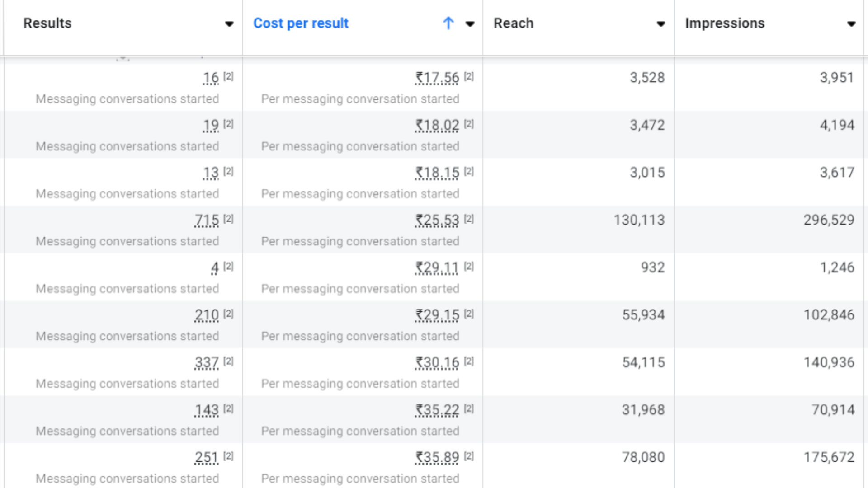Click the footnote marker next to ₹25.53

pos(469,219)
